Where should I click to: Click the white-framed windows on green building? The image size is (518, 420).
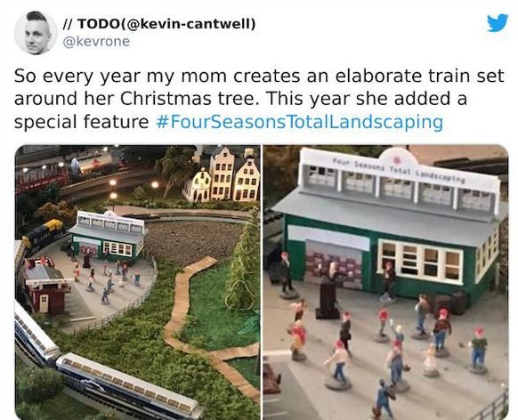click(420, 261)
